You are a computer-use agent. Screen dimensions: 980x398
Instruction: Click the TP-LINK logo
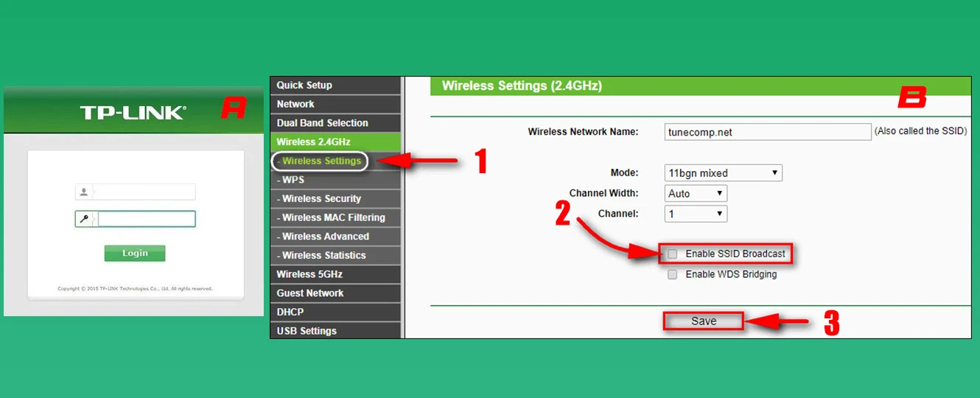point(133,112)
